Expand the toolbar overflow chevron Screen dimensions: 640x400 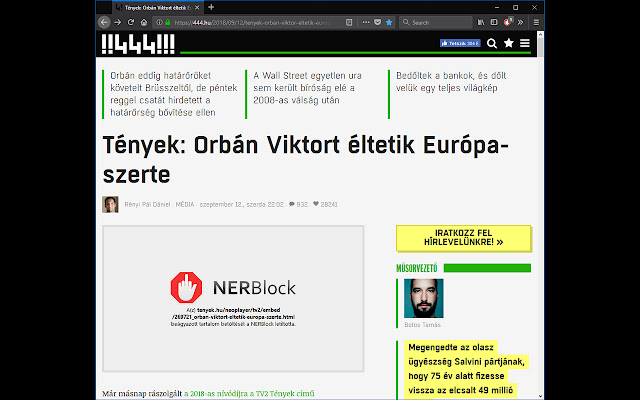pyautogui.click(x=520, y=22)
